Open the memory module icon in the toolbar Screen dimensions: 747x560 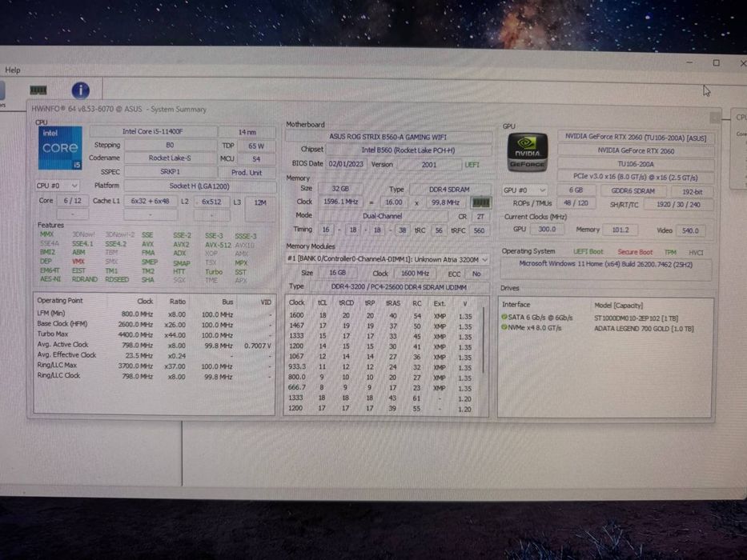(x=38, y=90)
